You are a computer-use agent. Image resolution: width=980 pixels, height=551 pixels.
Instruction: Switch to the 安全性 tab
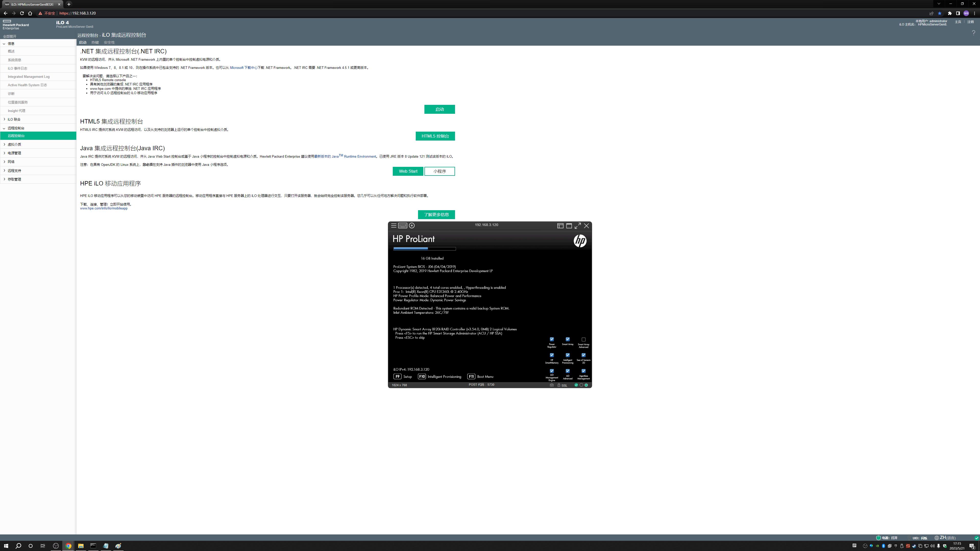[x=109, y=43]
